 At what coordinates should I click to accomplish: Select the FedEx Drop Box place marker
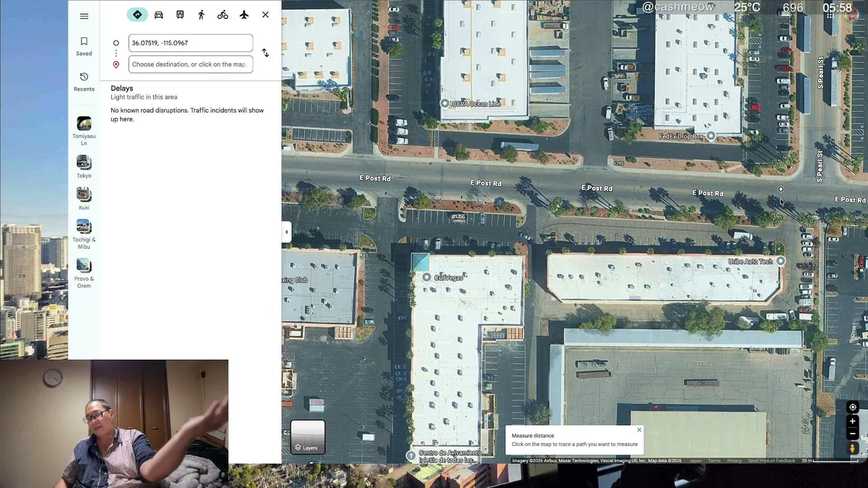point(711,136)
